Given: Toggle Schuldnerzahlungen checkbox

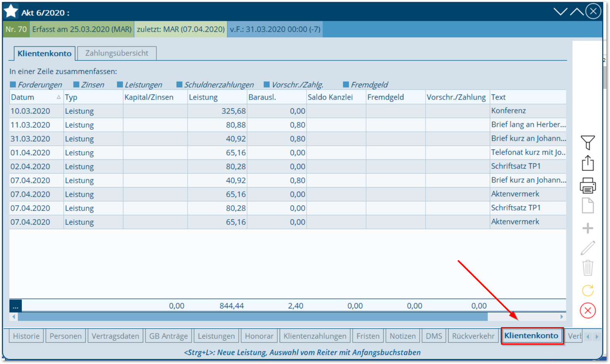Looking at the screenshot, I should pos(179,84).
